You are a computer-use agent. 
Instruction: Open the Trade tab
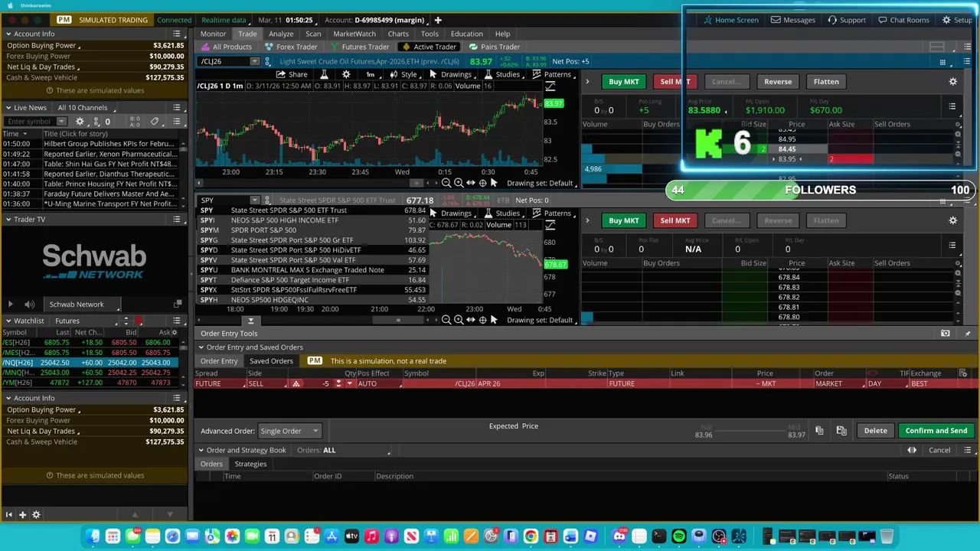[247, 34]
